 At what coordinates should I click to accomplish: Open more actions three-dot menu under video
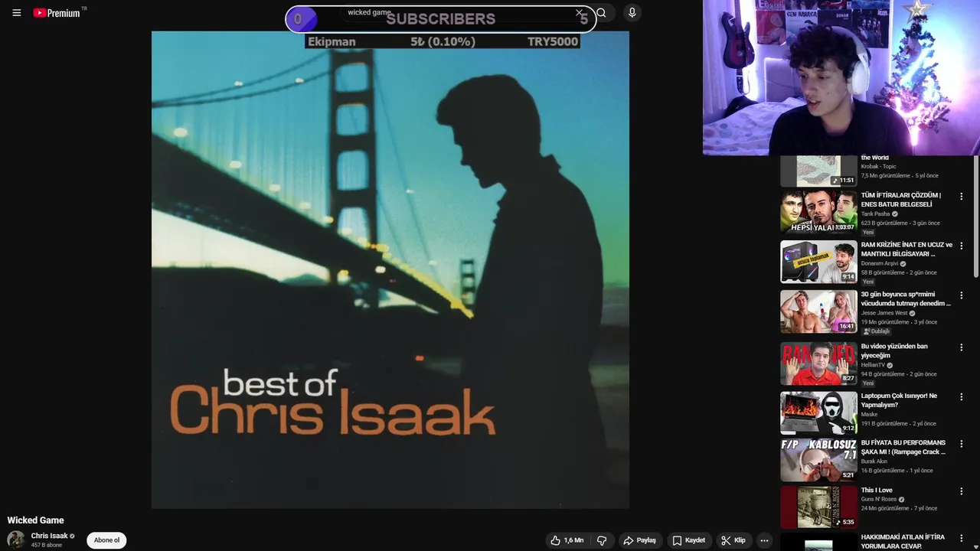764,540
